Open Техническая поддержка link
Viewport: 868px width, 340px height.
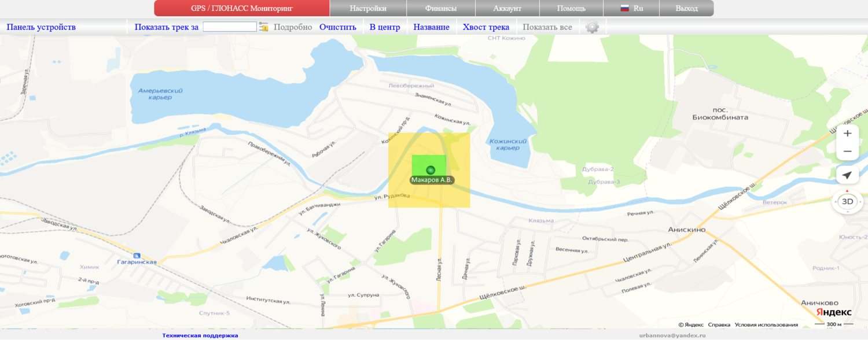(x=200, y=335)
